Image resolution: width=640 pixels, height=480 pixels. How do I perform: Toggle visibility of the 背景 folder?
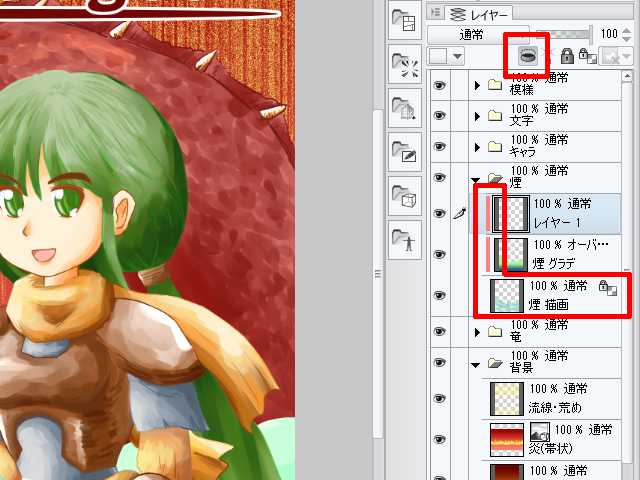[440, 362]
